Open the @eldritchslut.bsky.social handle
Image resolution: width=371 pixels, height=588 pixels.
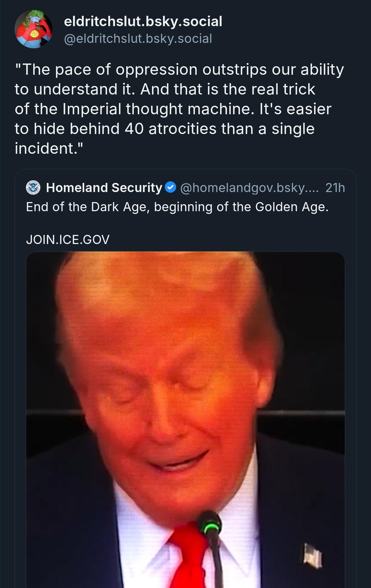pos(138,39)
